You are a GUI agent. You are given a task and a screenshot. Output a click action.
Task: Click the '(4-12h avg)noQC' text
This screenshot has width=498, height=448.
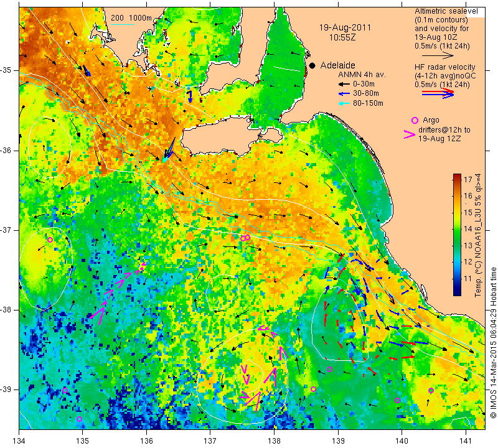[445, 76]
